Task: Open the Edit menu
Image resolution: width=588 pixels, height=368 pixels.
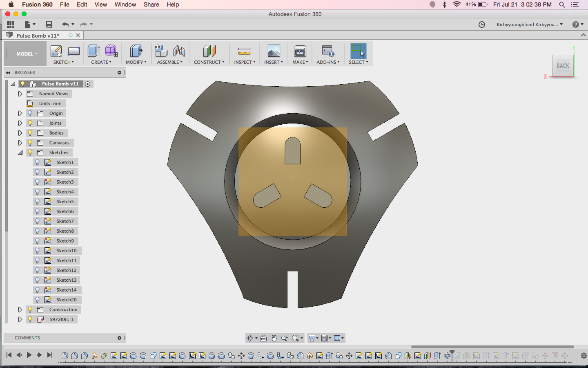Action: pyautogui.click(x=82, y=4)
